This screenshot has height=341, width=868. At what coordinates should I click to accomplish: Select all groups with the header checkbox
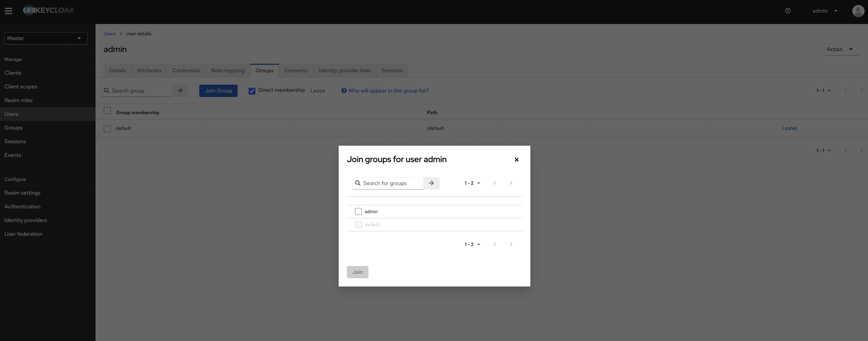(x=107, y=110)
